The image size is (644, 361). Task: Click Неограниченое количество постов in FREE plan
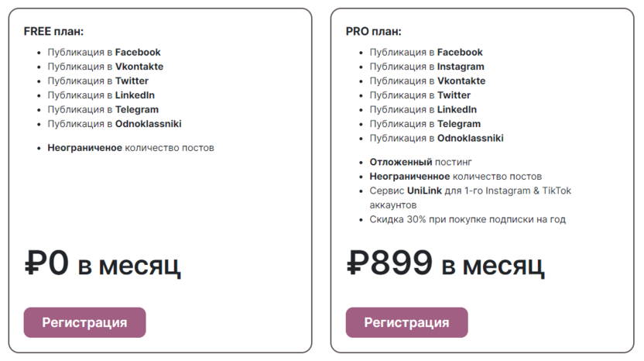click(130, 148)
